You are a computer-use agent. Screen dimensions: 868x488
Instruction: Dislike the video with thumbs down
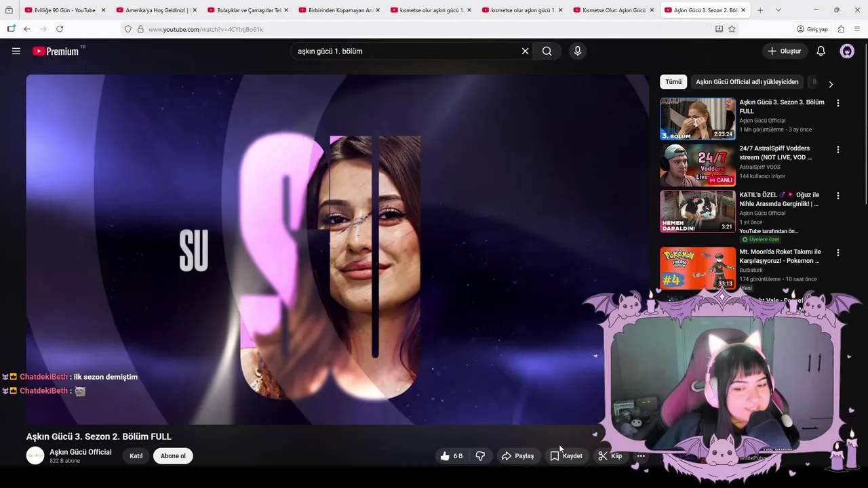tap(480, 456)
